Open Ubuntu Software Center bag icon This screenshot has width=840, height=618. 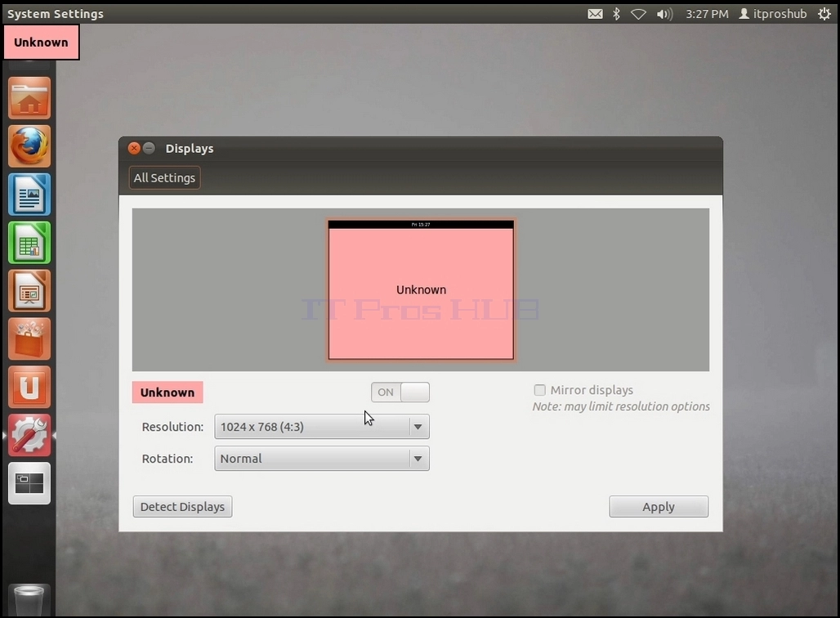[29, 338]
